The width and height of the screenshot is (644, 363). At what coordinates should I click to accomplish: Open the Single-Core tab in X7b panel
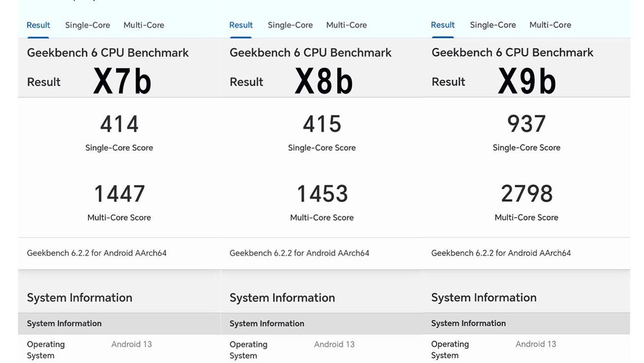pos(88,25)
